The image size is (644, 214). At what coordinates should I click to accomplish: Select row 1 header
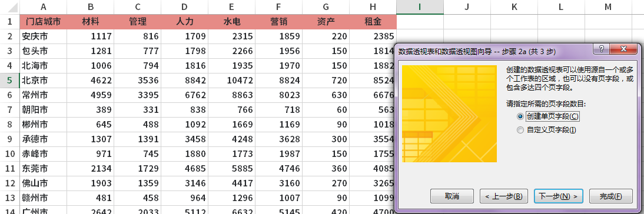[10, 22]
